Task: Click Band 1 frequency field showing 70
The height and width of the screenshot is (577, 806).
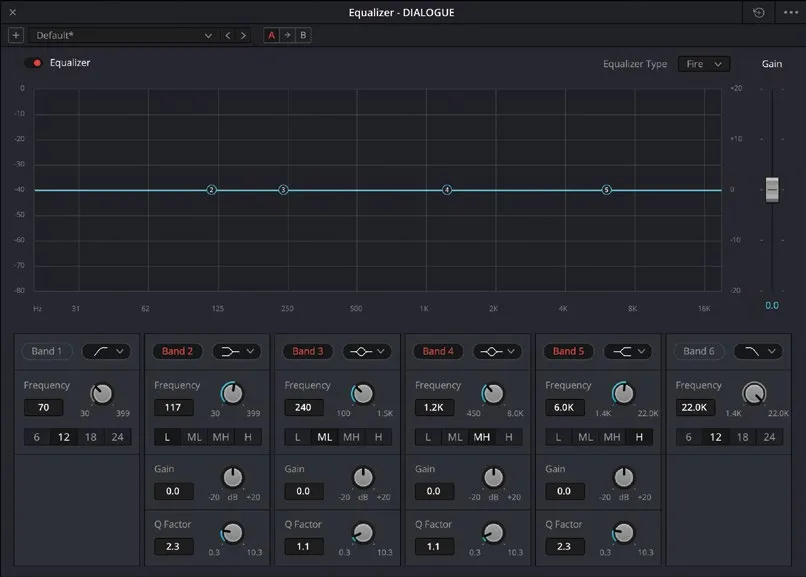Action: click(x=44, y=407)
